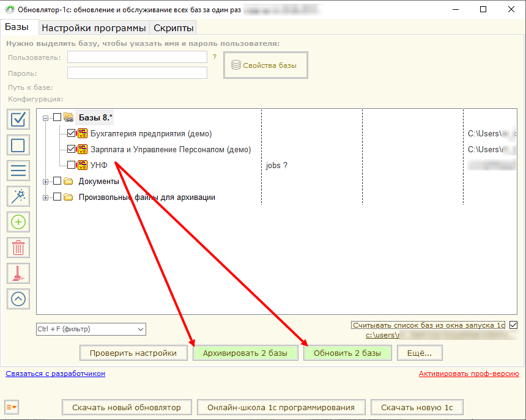
Task: Click the Базы 8.* group folder icon
Action: pyautogui.click(x=69, y=117)
